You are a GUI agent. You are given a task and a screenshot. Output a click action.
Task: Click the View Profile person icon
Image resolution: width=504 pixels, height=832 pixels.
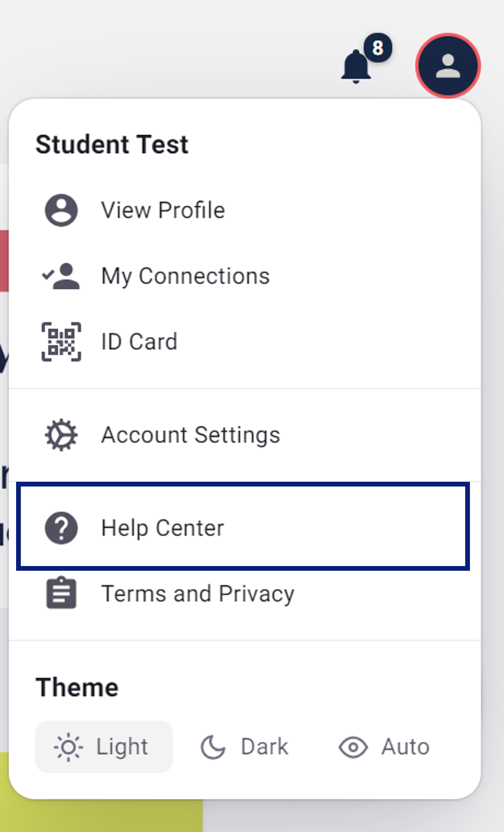62,210
